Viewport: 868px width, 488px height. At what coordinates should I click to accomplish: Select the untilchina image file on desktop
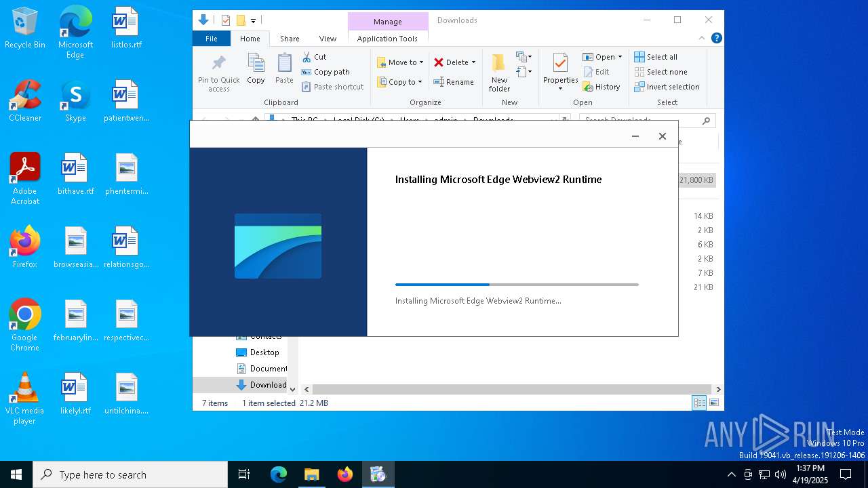pos(126,394)
